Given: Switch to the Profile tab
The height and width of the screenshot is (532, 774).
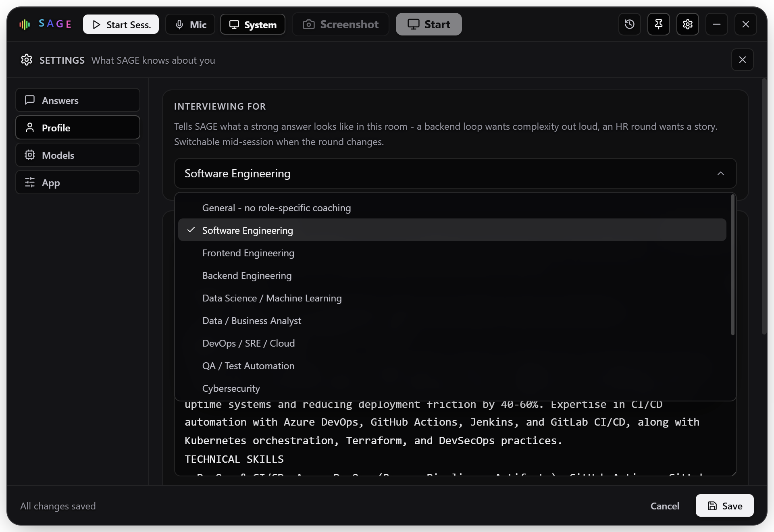Looking at the screenshot, I should [78, 127].
